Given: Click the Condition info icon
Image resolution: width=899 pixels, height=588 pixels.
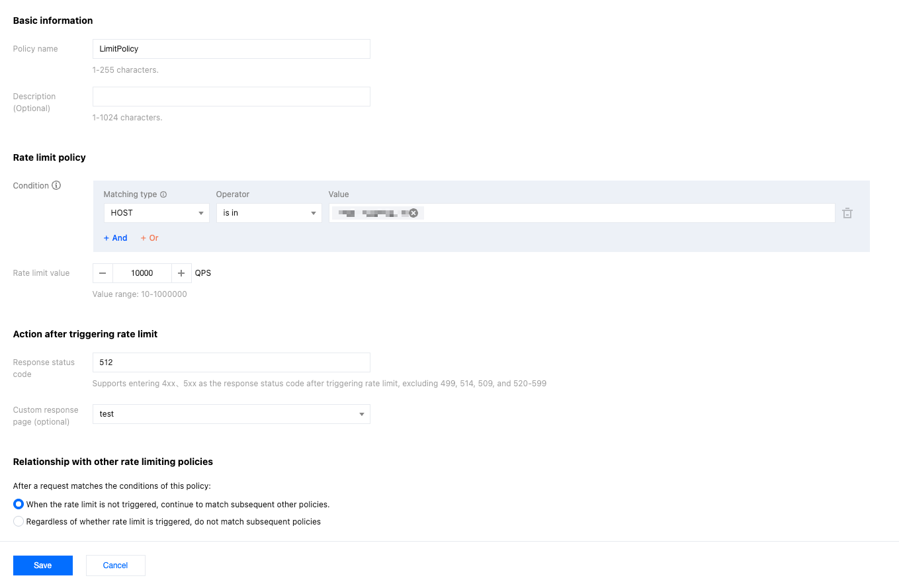Looking at the screenshot, I should (x=56, y=186).
